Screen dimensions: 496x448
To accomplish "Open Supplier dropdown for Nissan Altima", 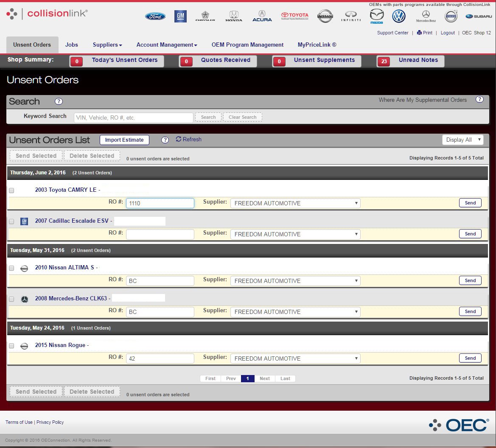I will pos(295,280).
